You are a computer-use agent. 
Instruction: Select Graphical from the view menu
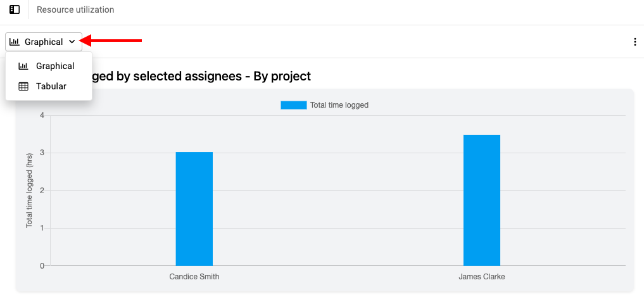click(49, 66)
